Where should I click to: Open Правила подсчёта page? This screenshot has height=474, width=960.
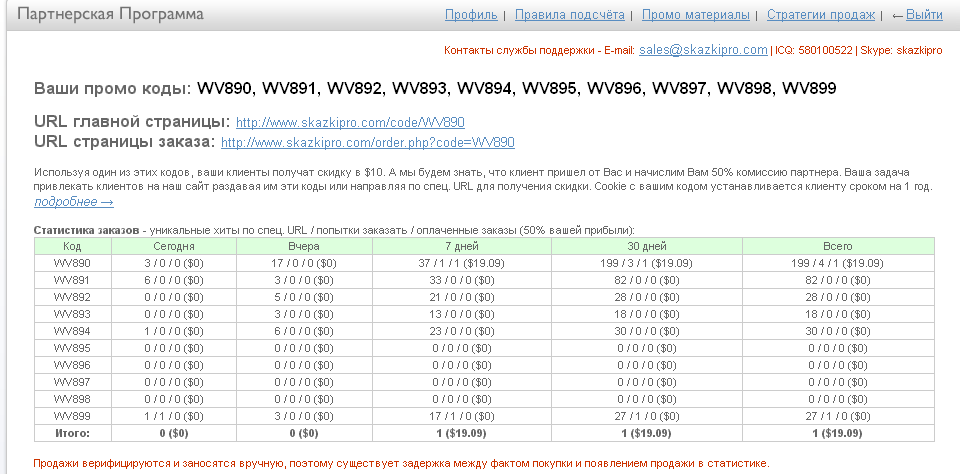(569, 15)
